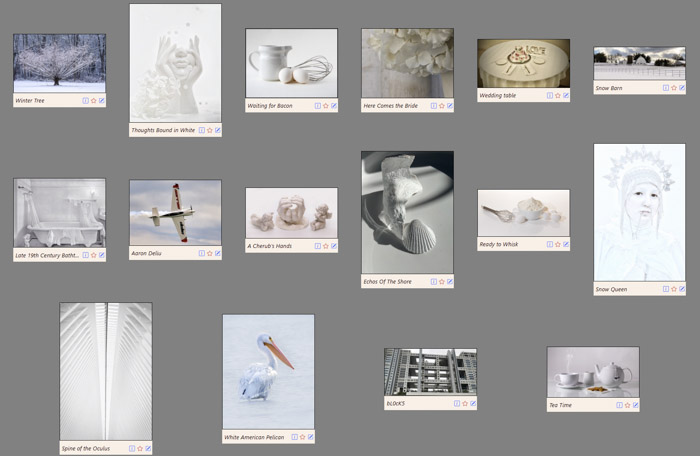
Task: Open the Late 19th Century Bathtub title
Action: 47,255
